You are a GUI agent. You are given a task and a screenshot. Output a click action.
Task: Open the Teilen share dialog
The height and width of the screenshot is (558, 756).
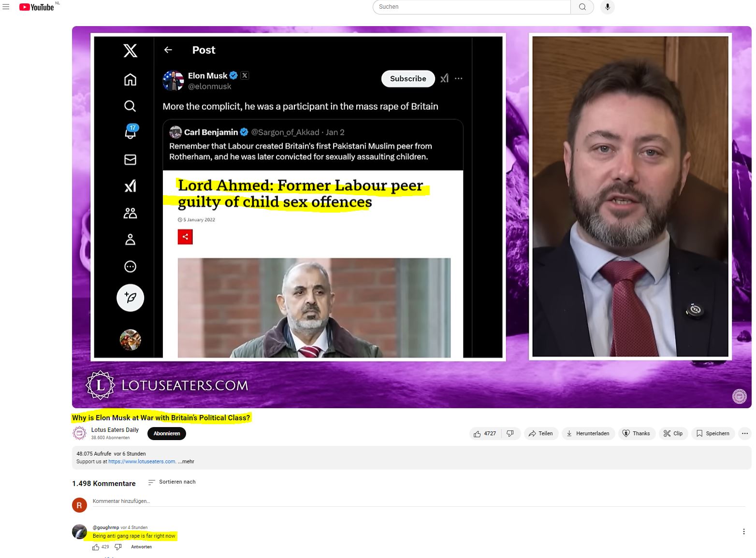pos(541,433)
